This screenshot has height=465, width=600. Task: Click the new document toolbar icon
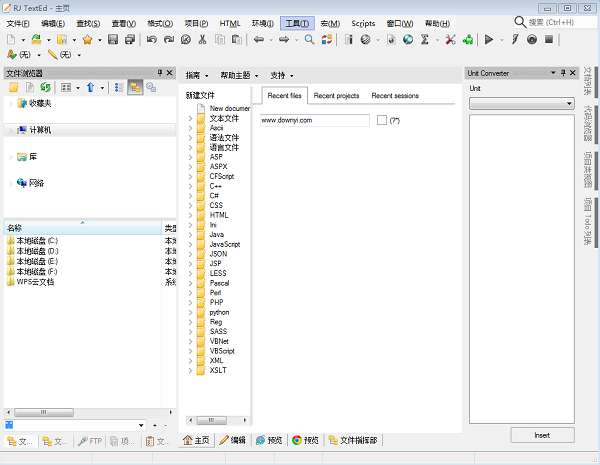tap(11, 39)
